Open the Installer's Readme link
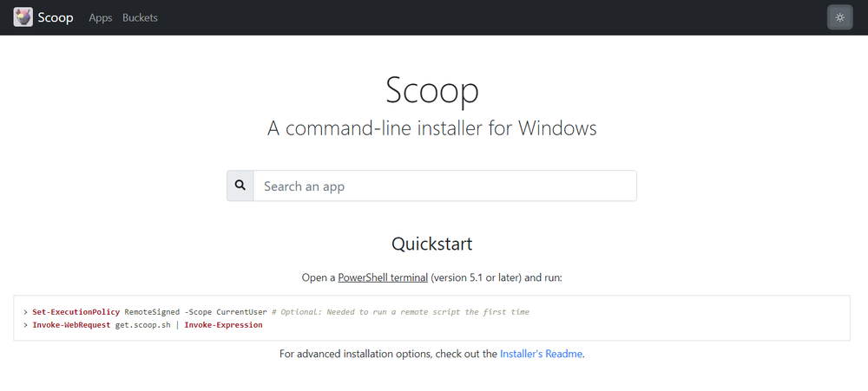 (541, 354)
